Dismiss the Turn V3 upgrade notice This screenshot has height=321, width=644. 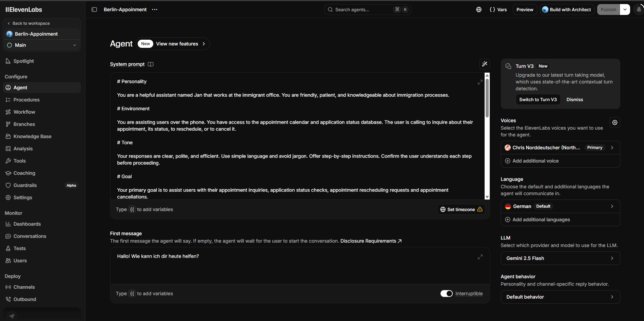pos(575,99)
